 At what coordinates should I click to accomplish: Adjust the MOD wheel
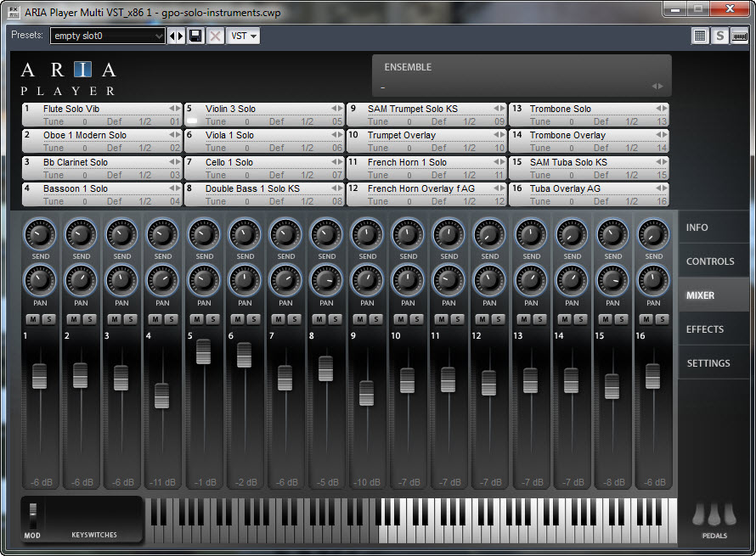pyautogui.click(x=33, y=515)
